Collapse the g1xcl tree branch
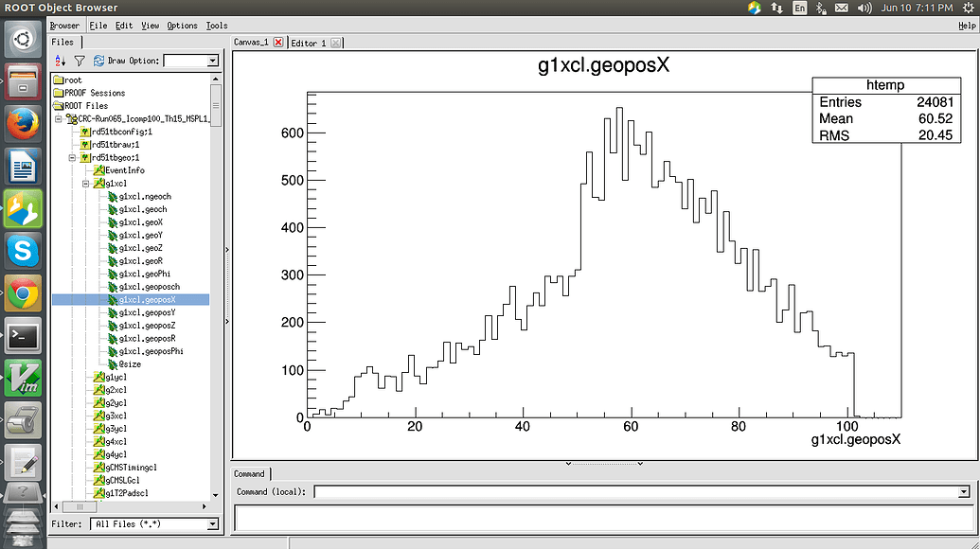Screen dimensions: 980x549 pyautogui.click(x=85, y=184)
